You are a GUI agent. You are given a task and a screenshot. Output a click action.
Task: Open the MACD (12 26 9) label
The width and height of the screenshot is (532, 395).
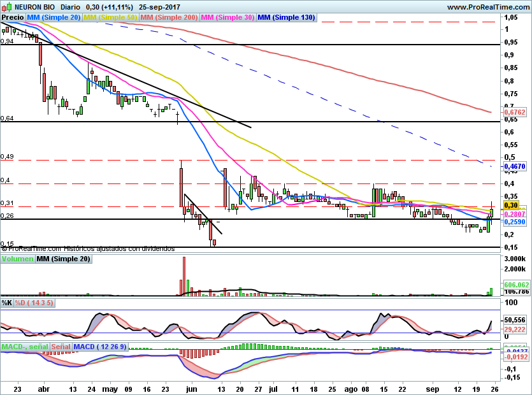click(x=100, y=347)
